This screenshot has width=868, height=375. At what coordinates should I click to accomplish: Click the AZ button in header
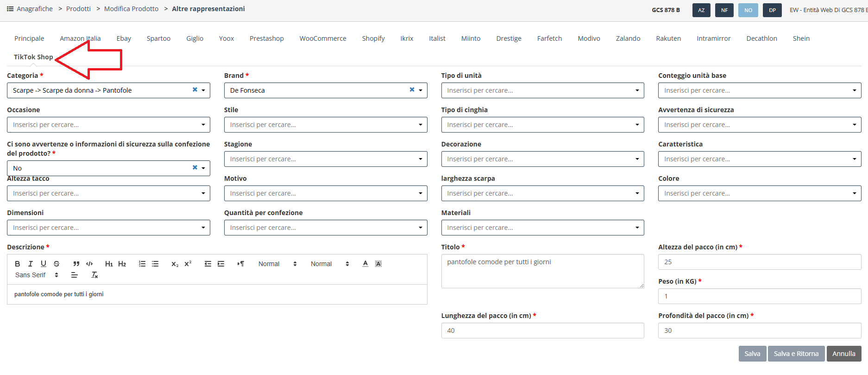701,10
